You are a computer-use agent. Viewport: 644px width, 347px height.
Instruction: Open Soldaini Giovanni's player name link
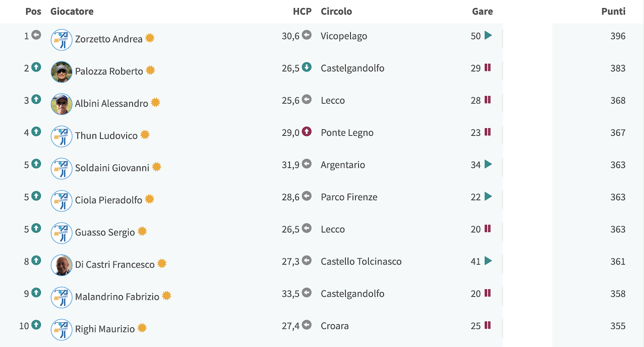(112, 168)
